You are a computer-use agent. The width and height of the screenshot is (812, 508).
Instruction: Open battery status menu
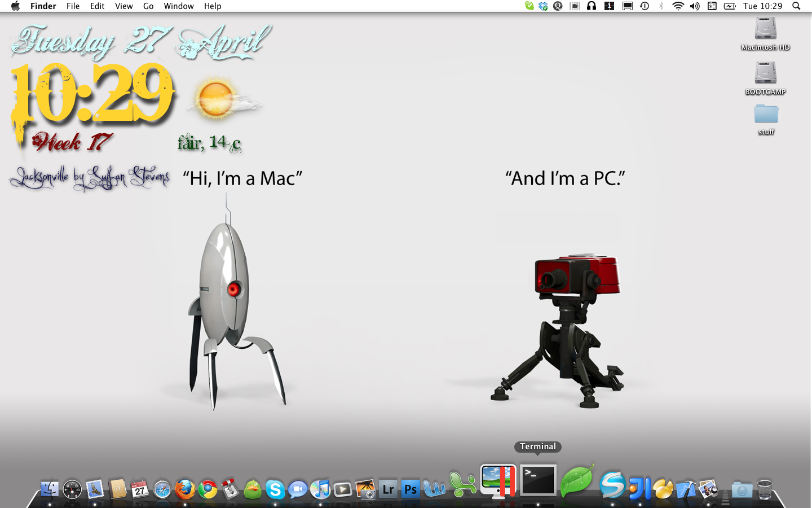[x=730, y=6]
